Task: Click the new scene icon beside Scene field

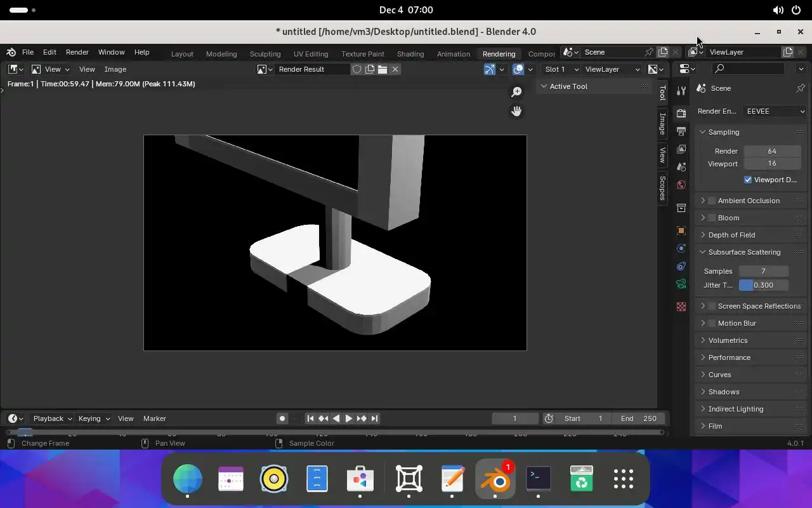Action: pos(663,52)
